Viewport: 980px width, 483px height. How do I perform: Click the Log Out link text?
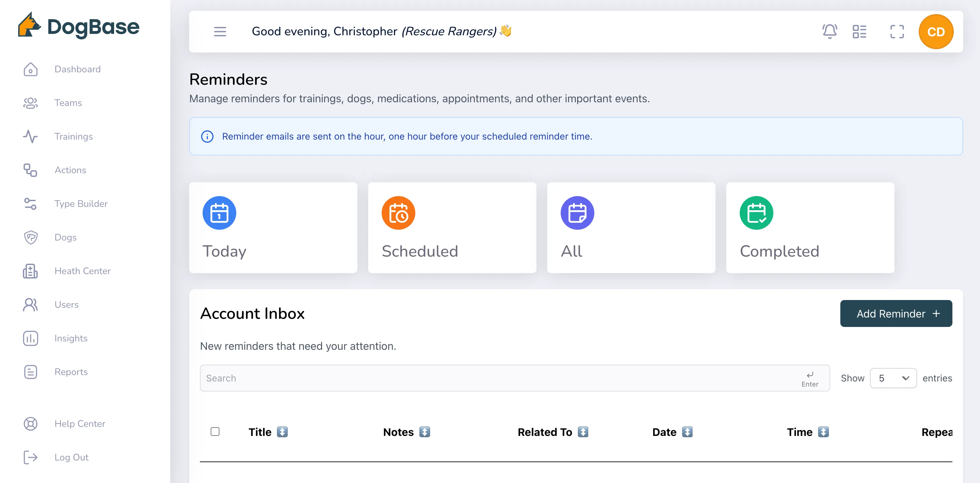click(x=72, y=457)
